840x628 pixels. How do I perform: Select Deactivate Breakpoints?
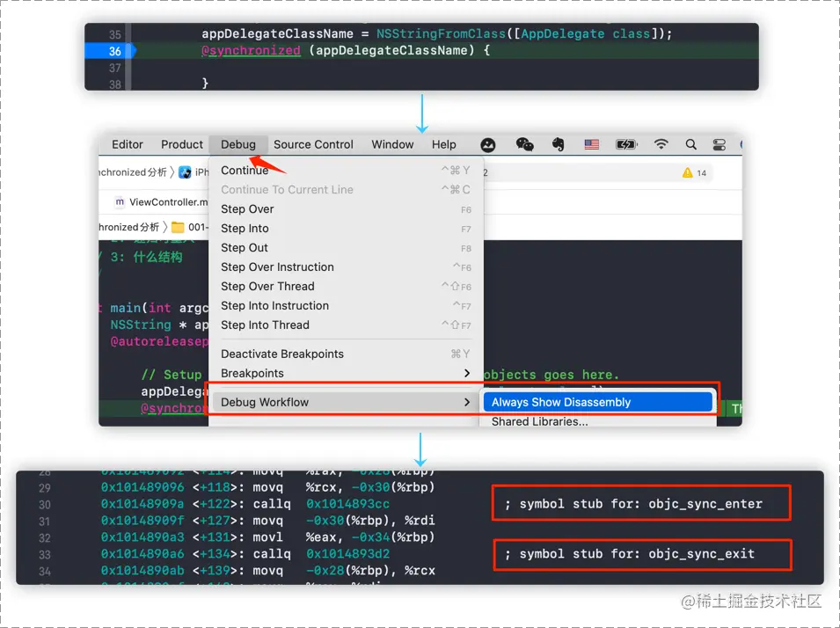346,354
